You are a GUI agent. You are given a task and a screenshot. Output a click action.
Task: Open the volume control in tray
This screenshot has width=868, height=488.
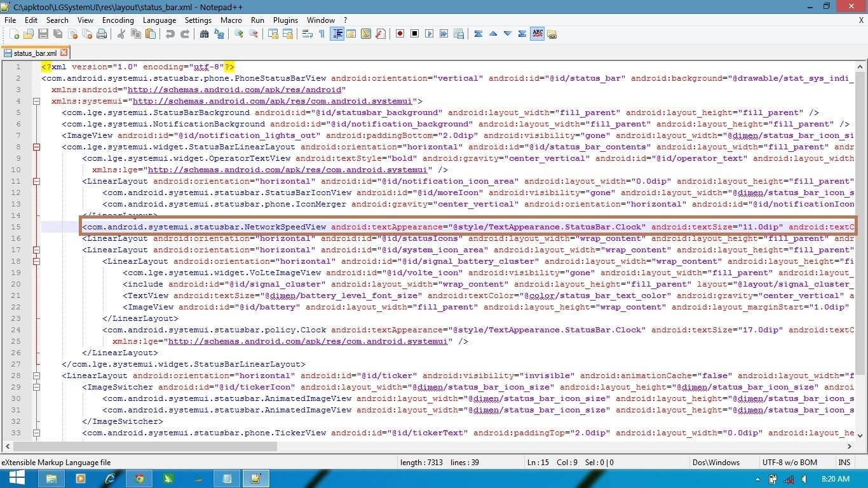click(804, 479)
